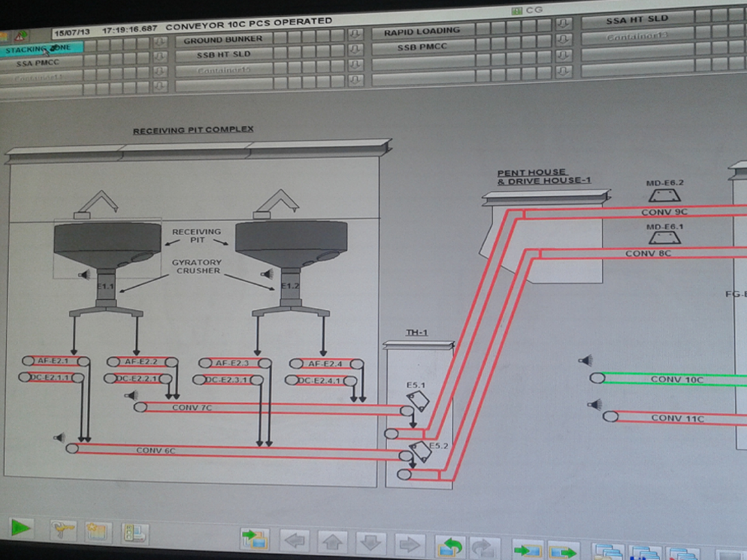The height and width of the screenshot is (560, 747).
Task: Click the CONV 10C conveyor label
Action: click(676, 379)
